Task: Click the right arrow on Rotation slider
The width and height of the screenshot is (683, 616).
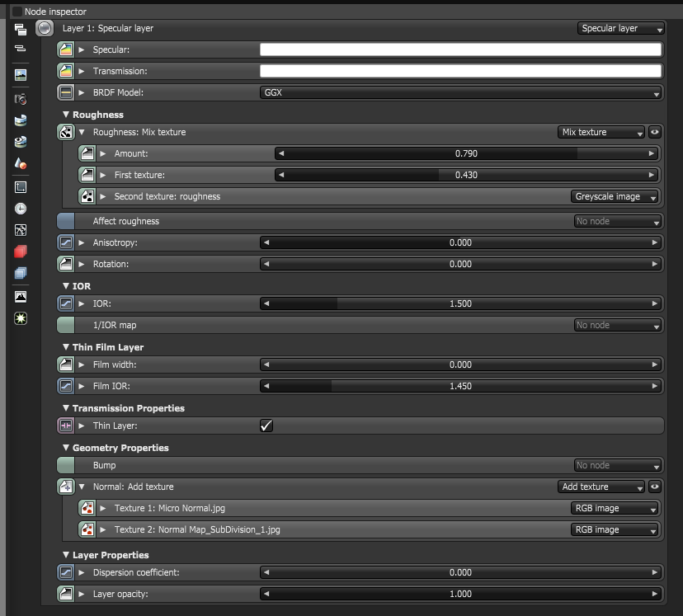Action: tap(654, 264)
